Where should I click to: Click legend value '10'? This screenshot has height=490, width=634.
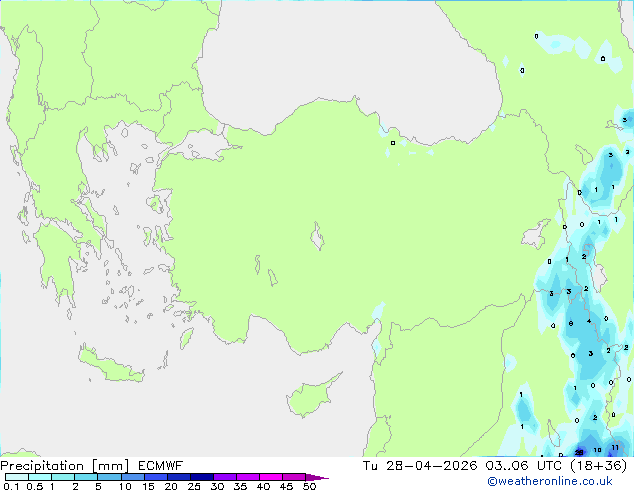[x=125, y=486]
